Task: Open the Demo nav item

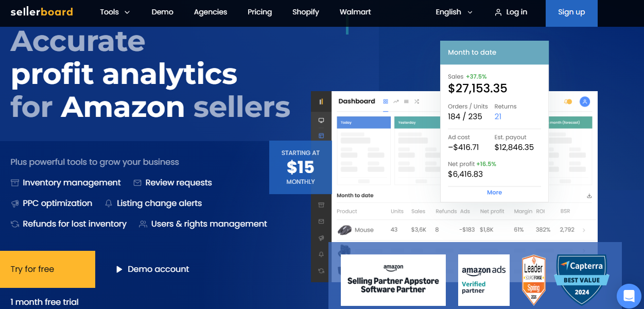Action: tap(163, 12)
